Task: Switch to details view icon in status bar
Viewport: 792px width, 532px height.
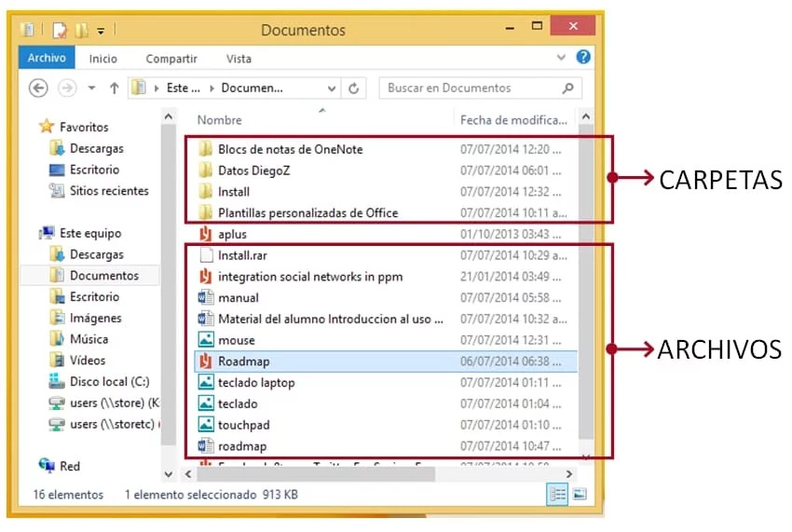Action: (555, 494)
